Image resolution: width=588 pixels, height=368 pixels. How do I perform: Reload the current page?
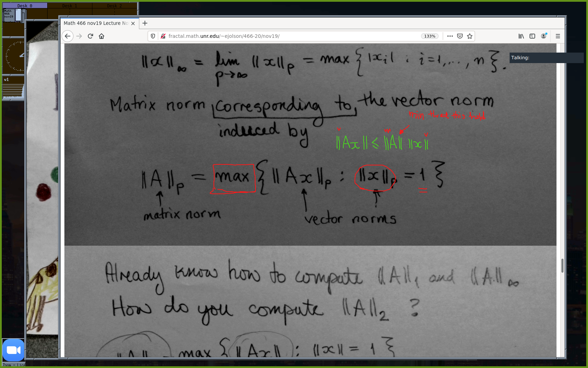90,36
